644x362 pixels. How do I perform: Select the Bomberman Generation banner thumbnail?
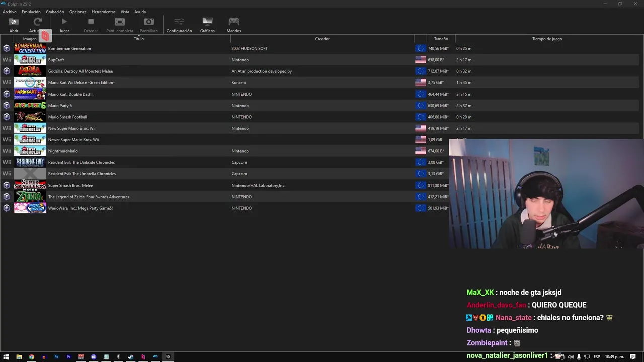pos(30,48)
